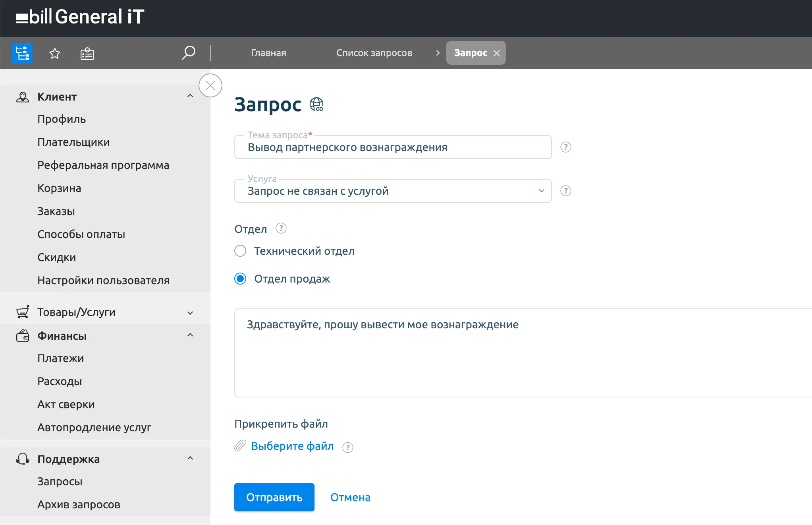Open the search magnifier

(x=189, y=52)
